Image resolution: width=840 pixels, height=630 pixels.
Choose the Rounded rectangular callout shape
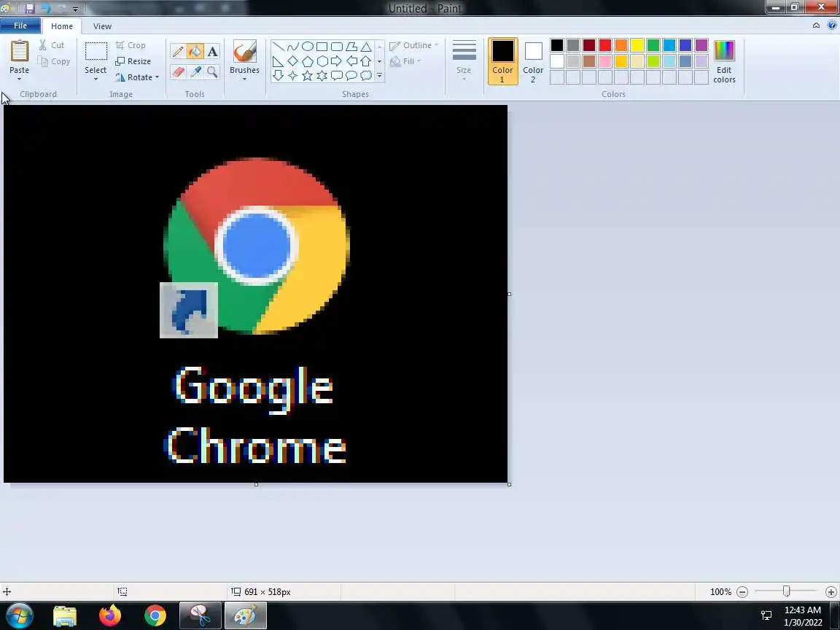click(x=336, y=76)
